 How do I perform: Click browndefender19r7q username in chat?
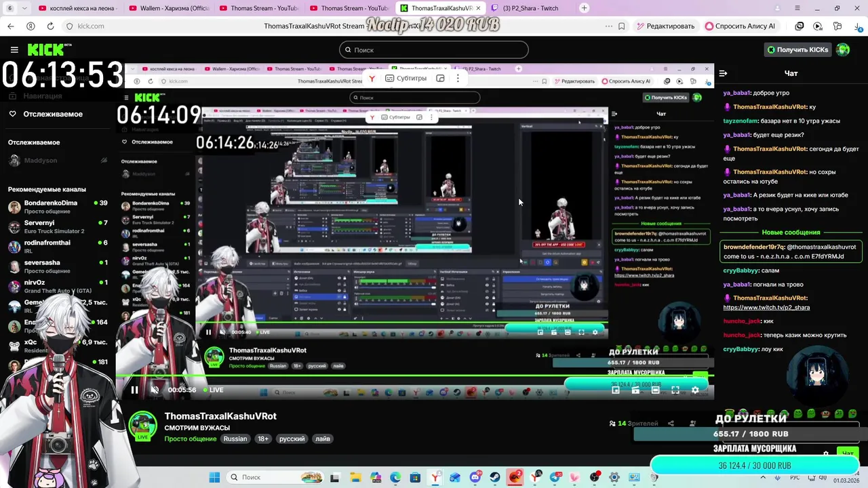click(x=753, y=247)
